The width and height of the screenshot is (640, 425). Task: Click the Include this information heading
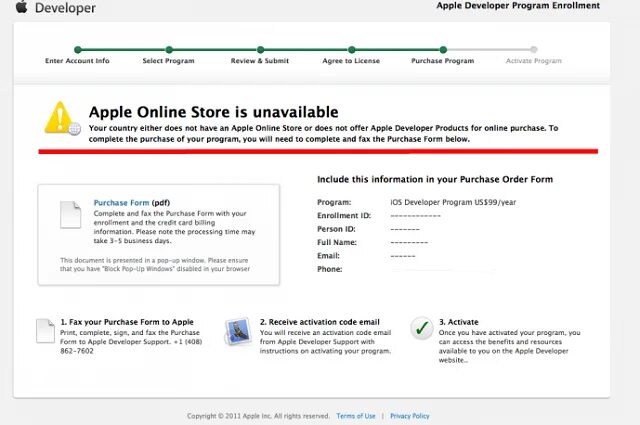pos(435,179)
